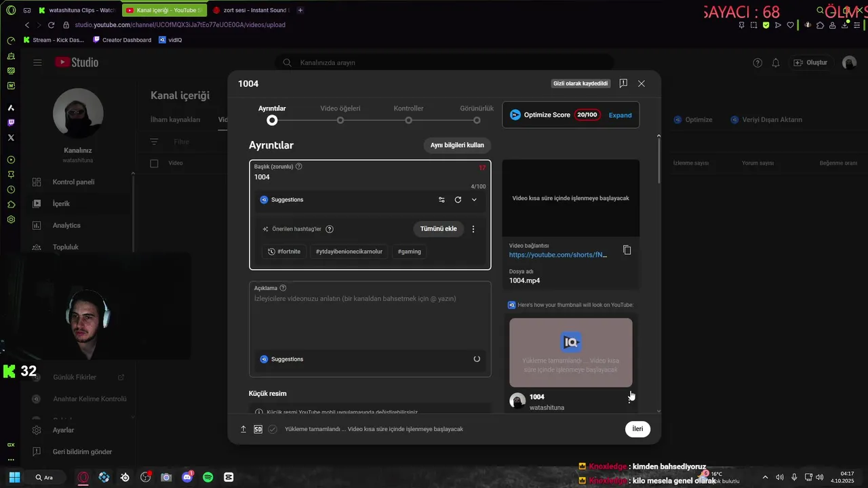Click vidIQ Optimize button

pyautogui.click(x=693, y=119)
